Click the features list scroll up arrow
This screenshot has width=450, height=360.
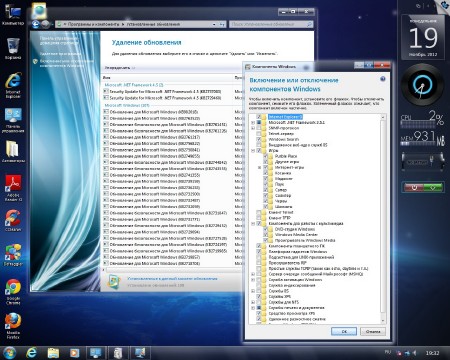(383, 117)
